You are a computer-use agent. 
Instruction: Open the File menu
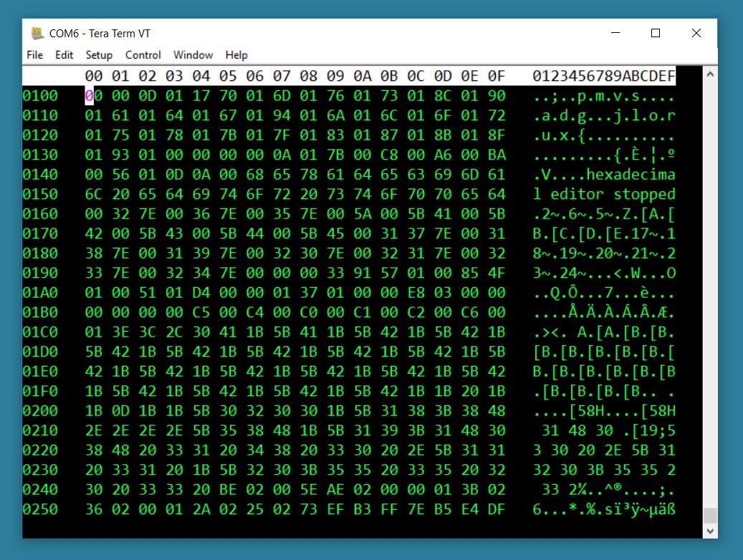[x=34, y=55]
